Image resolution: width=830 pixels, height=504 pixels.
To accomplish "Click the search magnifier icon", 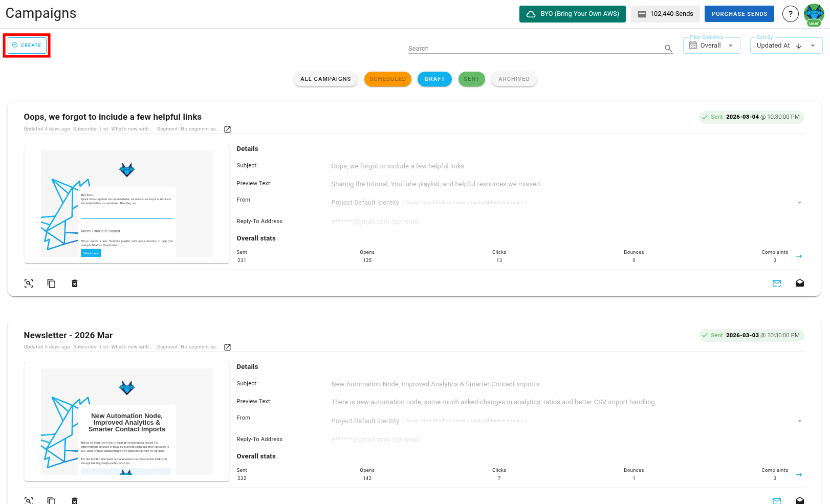I will pos(668,48).
